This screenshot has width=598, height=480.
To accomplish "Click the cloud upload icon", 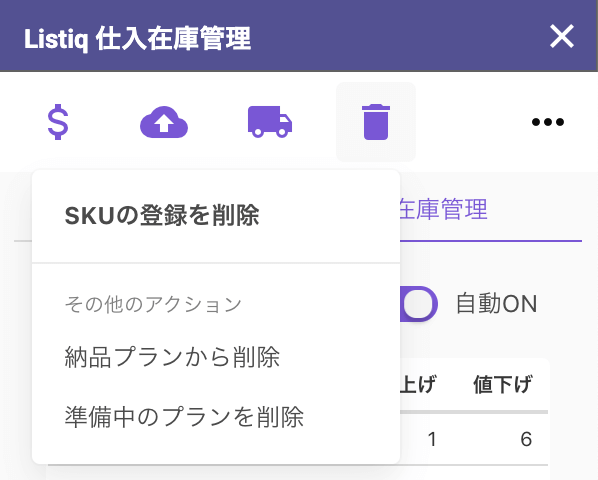I will pyautogui.click(x=164, y=122).
